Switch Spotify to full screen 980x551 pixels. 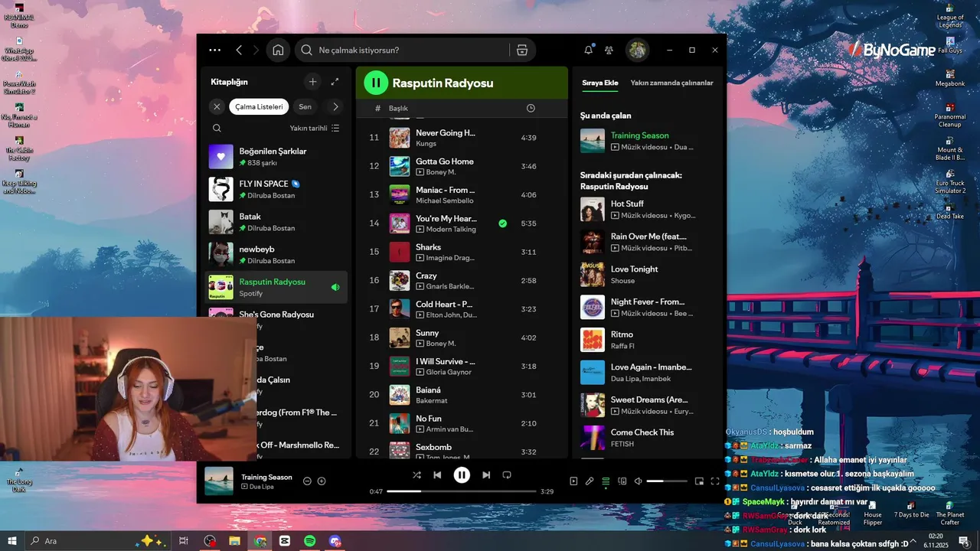[715, 481]
